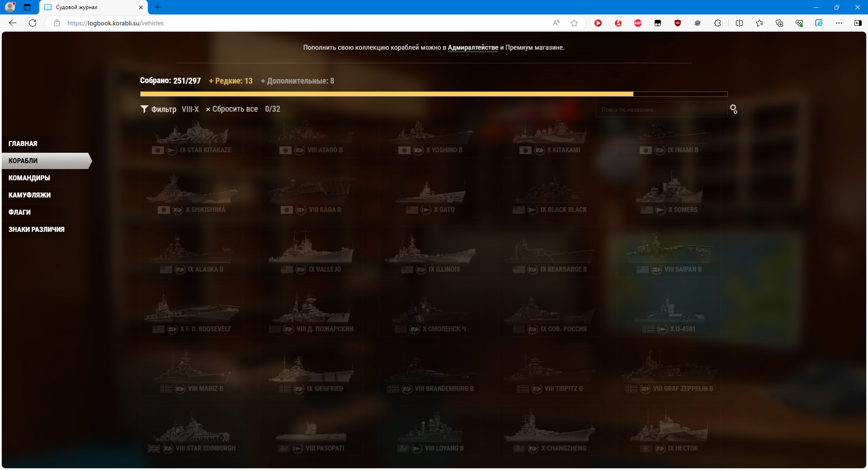Select the IX Kearsarge B ship card
Screen dimensions: 868x470
coord(550,252)
